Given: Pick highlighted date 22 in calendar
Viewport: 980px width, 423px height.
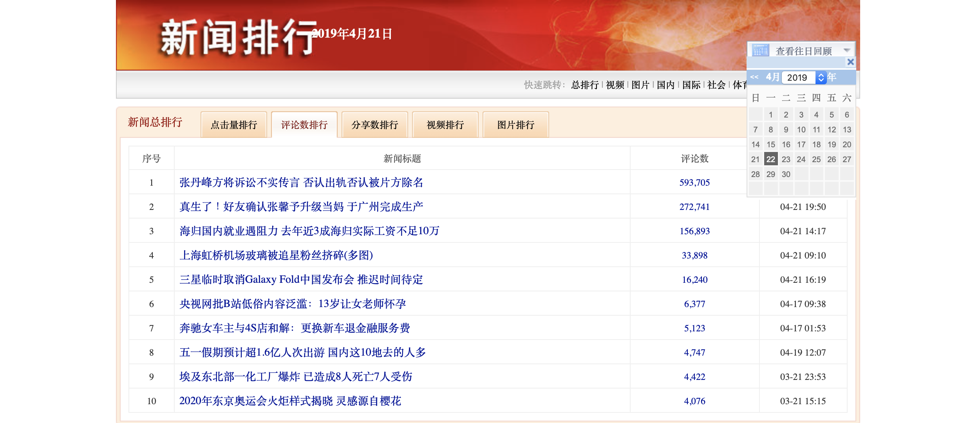Looking at the screenshot, I should pyautogui.click(x=770, y=159).
